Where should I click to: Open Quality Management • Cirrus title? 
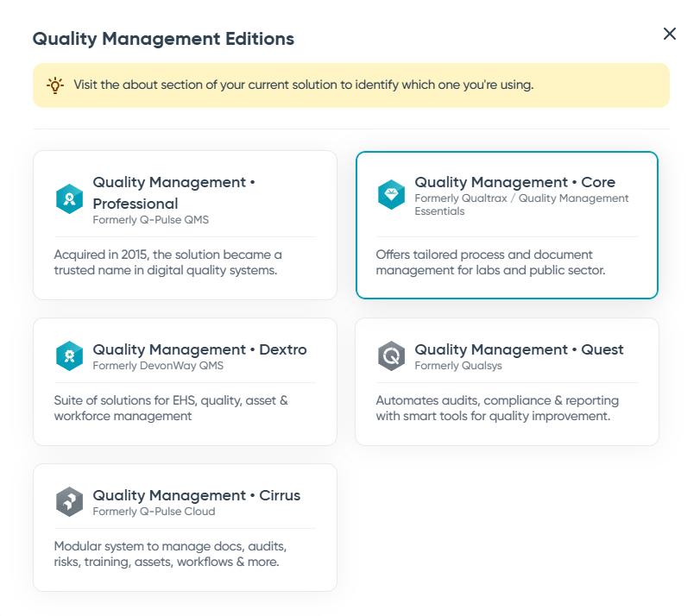point(196,495)
